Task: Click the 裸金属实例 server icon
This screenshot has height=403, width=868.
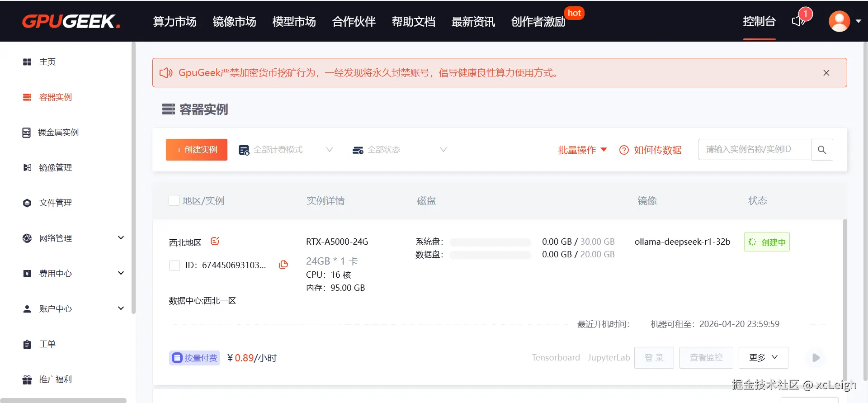Action: (27, 133)
